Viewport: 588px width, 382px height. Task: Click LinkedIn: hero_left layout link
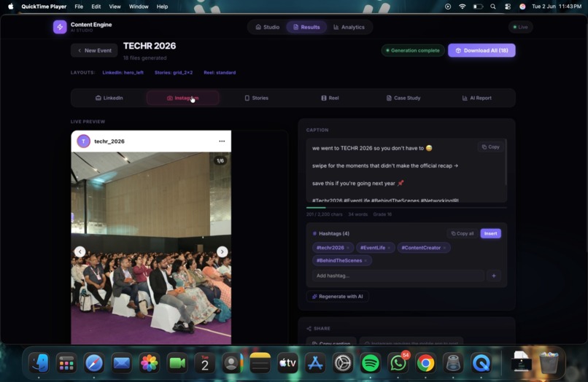tap(123, 72)
